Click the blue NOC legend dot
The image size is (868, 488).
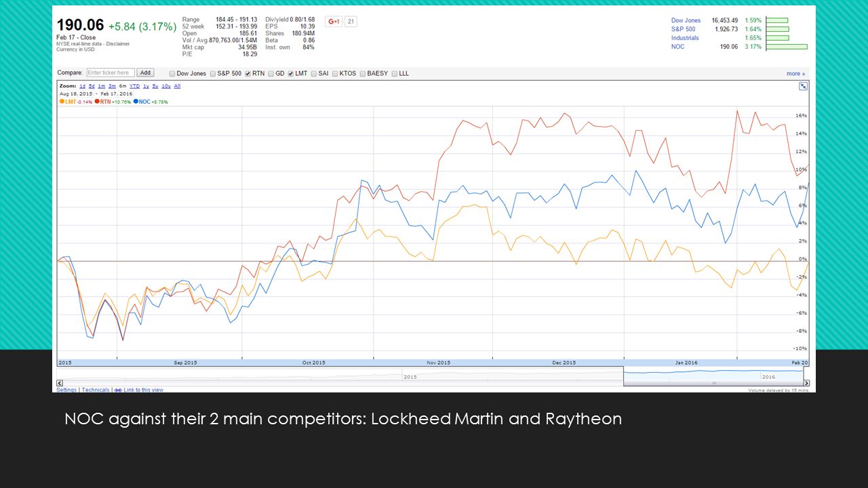(x=136, y=102)
